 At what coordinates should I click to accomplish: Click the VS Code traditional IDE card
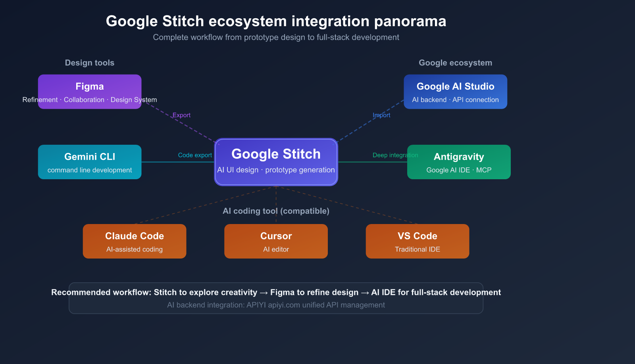pos(417,241)
